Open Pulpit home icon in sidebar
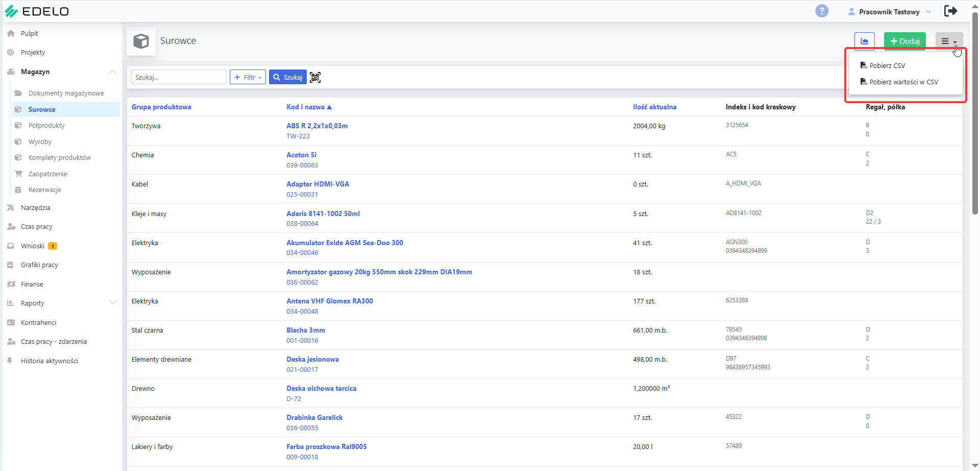The width and height of the screenshot is (980, 471). pos(11,33)
